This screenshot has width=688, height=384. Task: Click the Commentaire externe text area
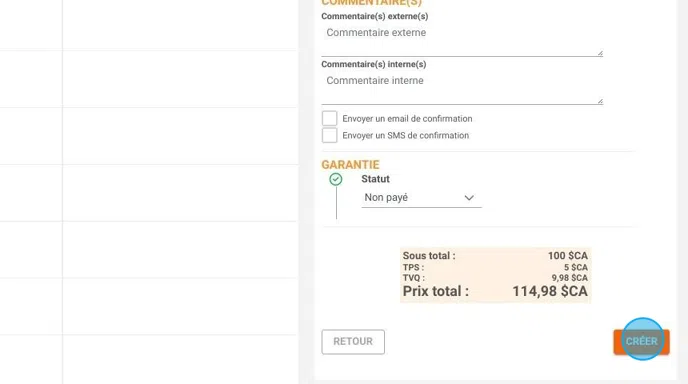pyautogui.click(x=462, y=40)
